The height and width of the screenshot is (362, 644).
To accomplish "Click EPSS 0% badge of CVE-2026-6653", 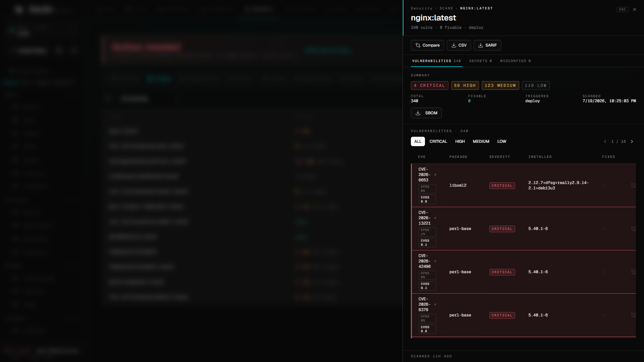I will coord(427,189).
